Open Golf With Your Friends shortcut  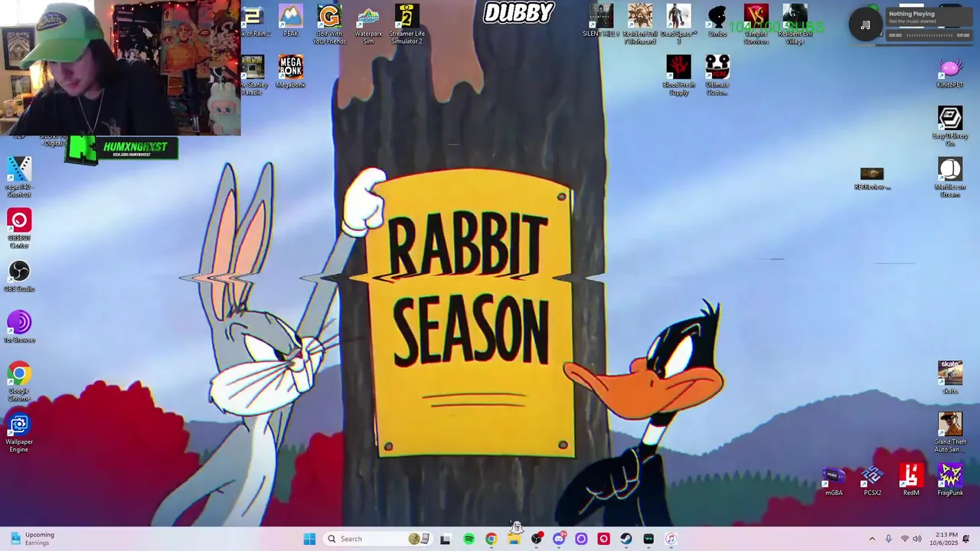coord(329,24)
